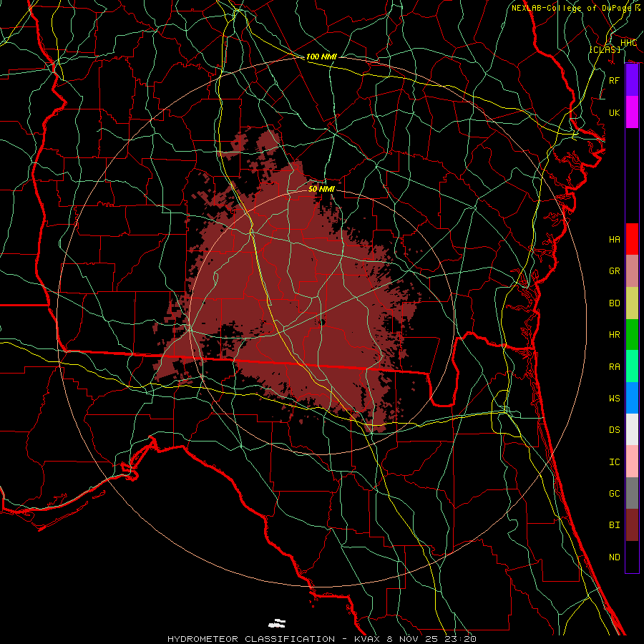
Task: Click the HA red legend swatch
Action: 632,239
